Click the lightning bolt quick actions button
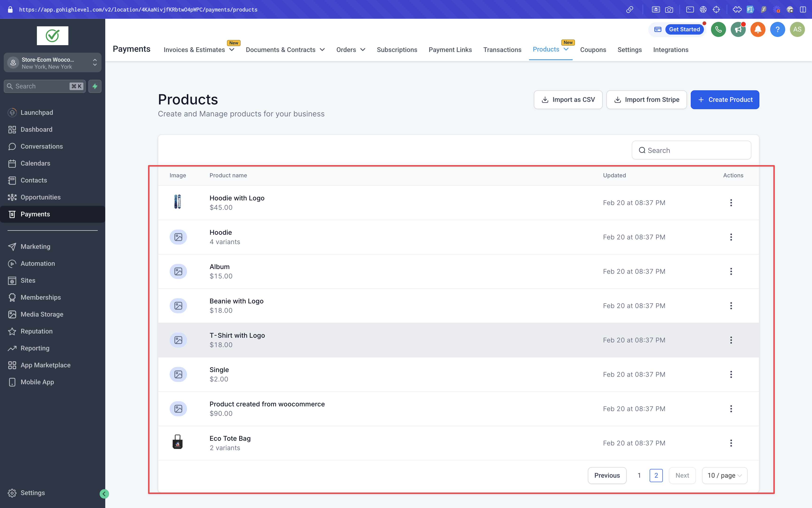Image resolution: width=812 pixels, height=508 pixels. (x=95, y=86)
